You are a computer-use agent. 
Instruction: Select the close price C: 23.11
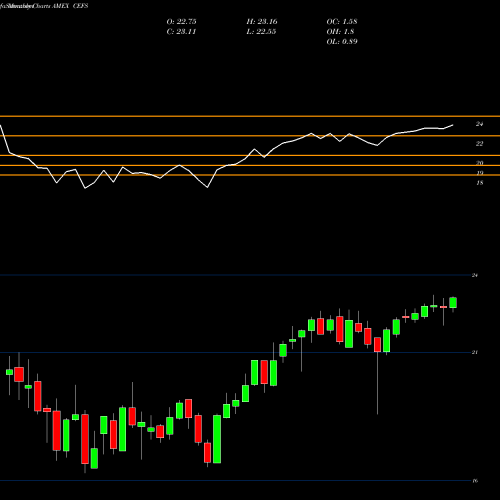pos(181,32)
